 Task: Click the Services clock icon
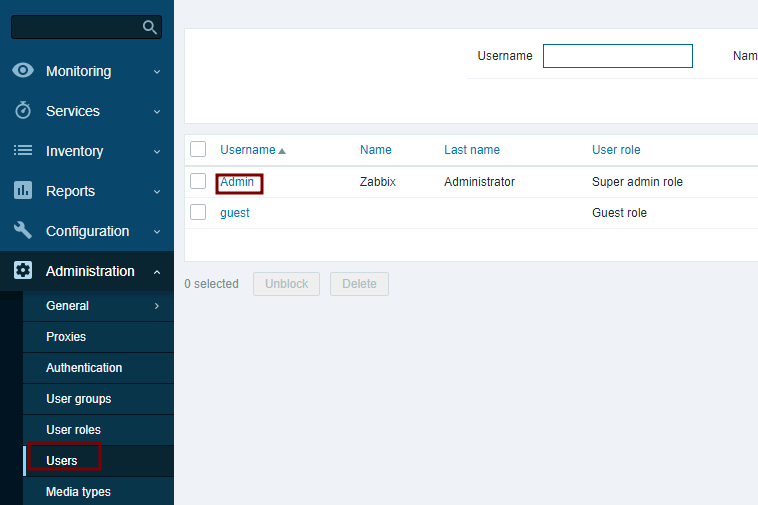22,111
